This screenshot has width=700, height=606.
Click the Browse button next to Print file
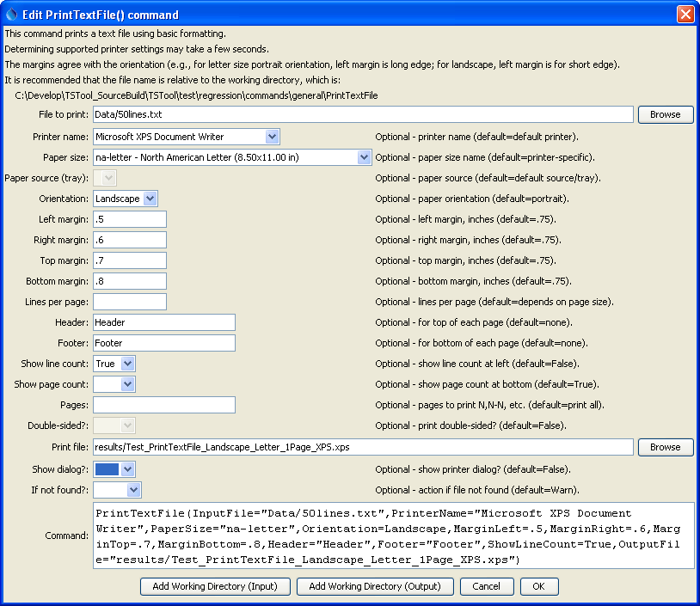coord(666,447)
